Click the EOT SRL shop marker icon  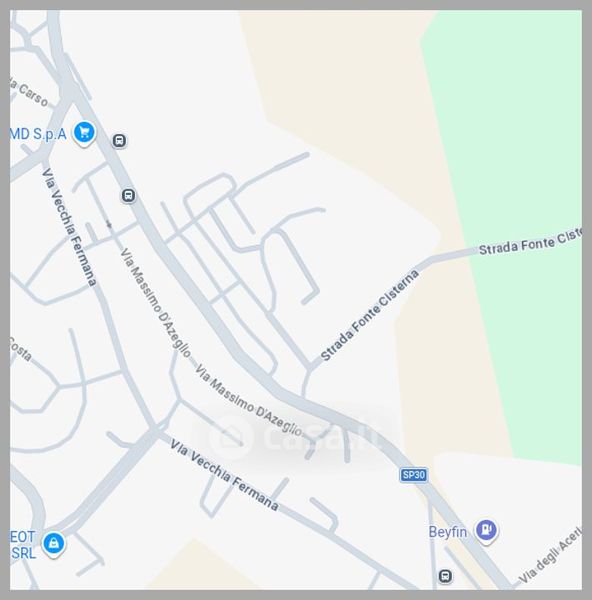pos(53,544)
